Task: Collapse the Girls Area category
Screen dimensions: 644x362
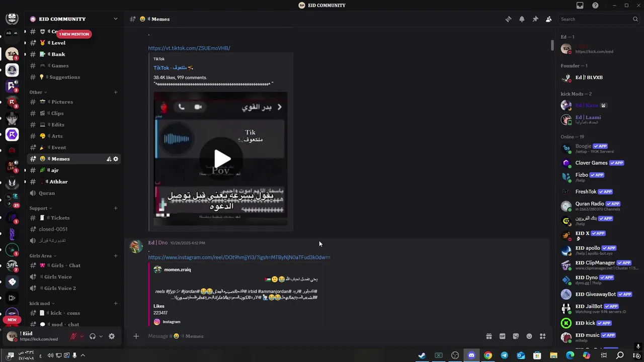Action: [43, 256]
